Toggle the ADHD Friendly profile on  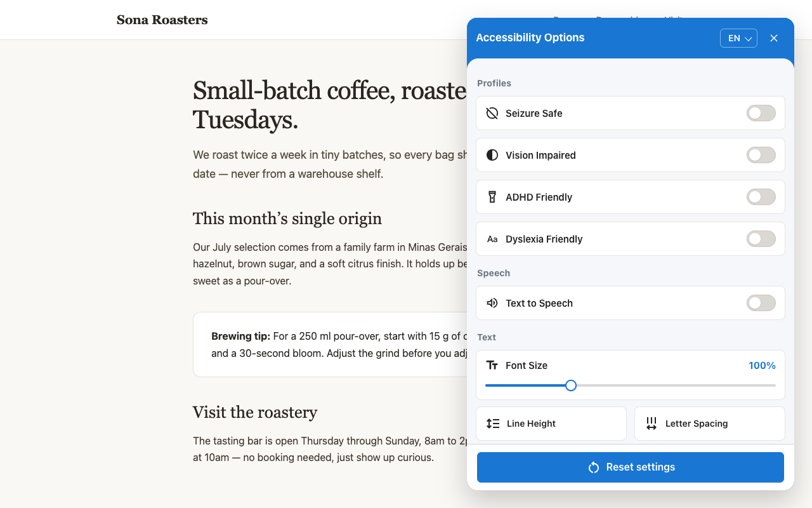coord(761,197)
